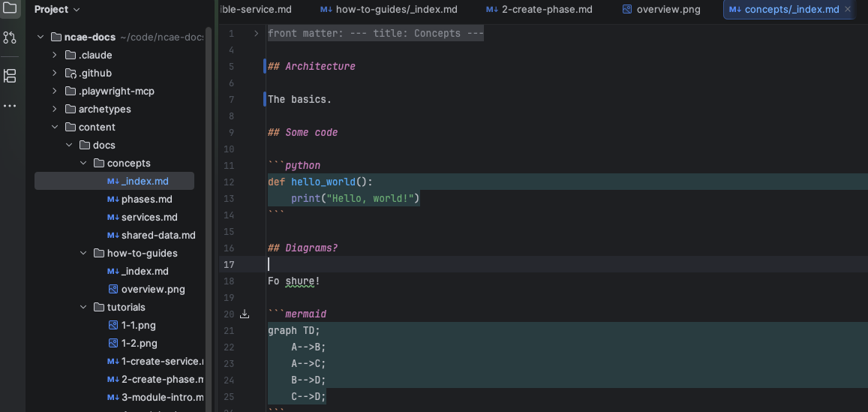Switch to overview.png editor tab
868x412 pixels.
(662, 10)
